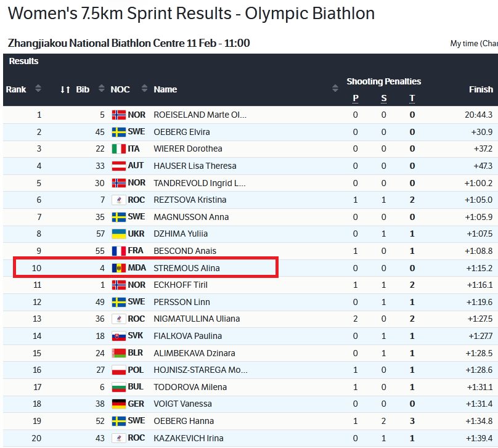Viewport: 498px width, 448px height.
Task: Click the S shooting penalties column header
Action: (383, 99)
